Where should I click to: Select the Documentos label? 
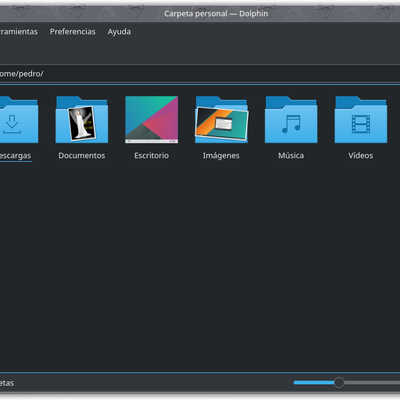[x=82, y=156]
